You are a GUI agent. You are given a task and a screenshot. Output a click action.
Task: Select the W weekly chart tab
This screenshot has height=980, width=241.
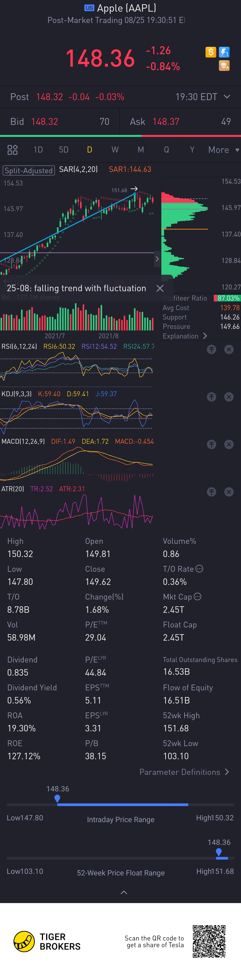115,150
